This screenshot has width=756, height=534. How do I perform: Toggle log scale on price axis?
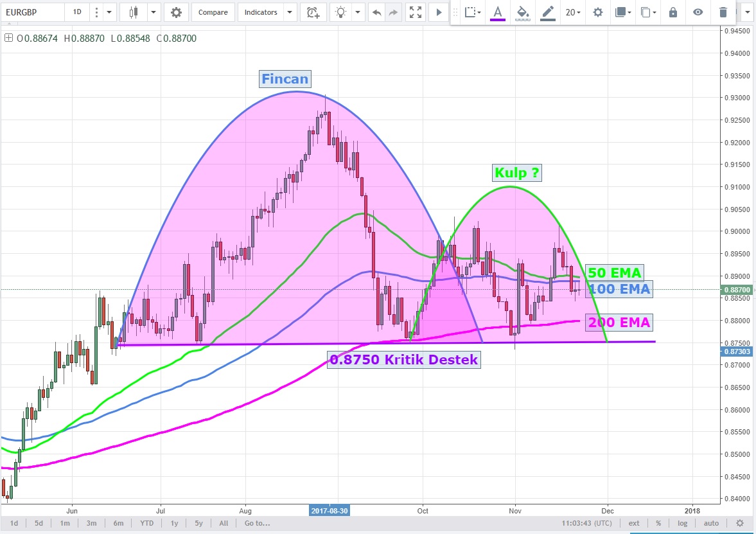coord(681,523)
